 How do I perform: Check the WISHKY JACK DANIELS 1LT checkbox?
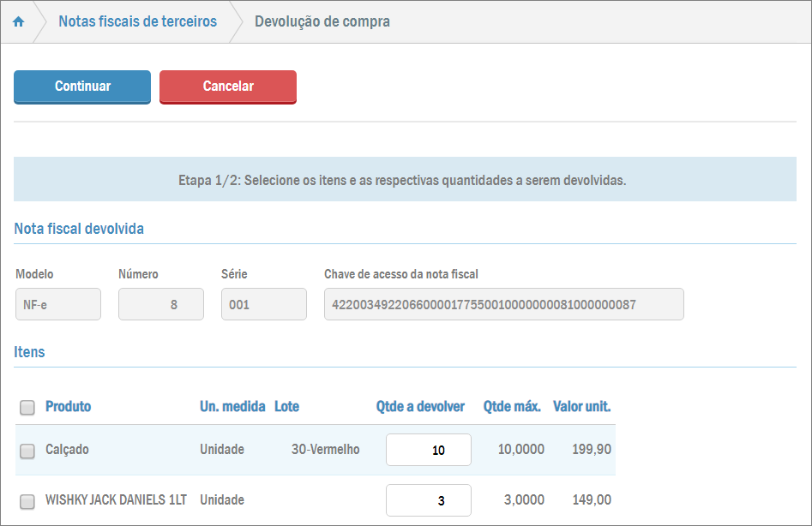(x=27, y=501)
